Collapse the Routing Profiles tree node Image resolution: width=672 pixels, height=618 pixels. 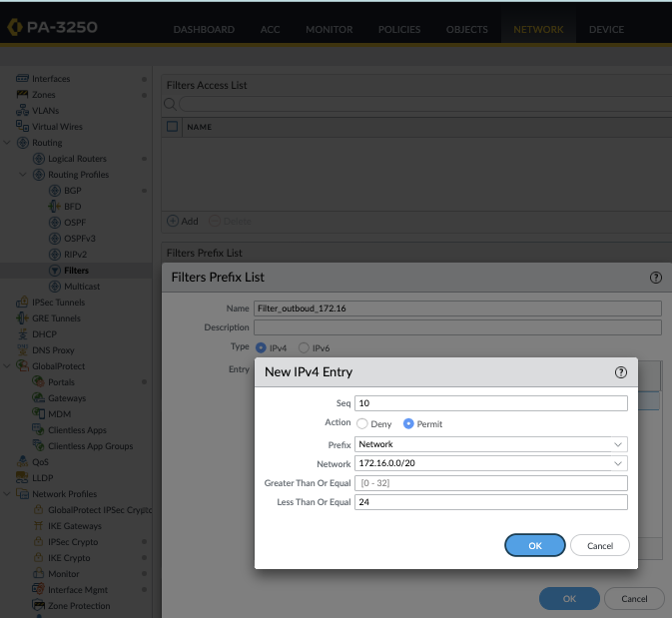coord(23,175)
